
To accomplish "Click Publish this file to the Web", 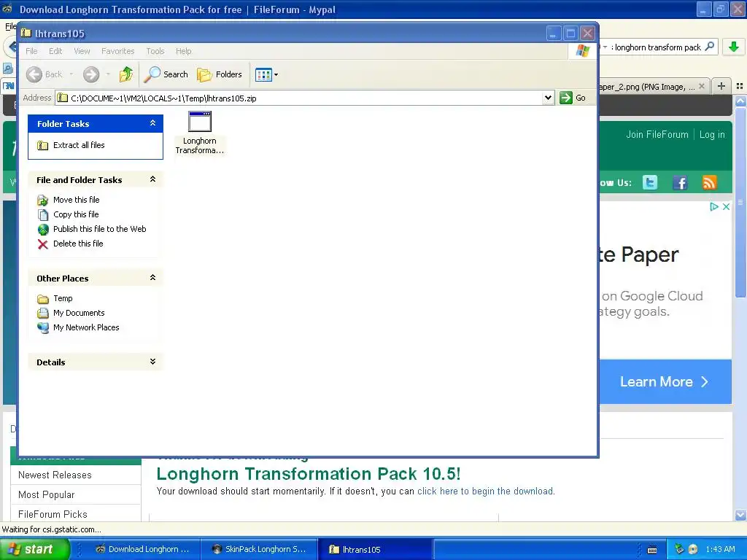I will click(92, 229).
